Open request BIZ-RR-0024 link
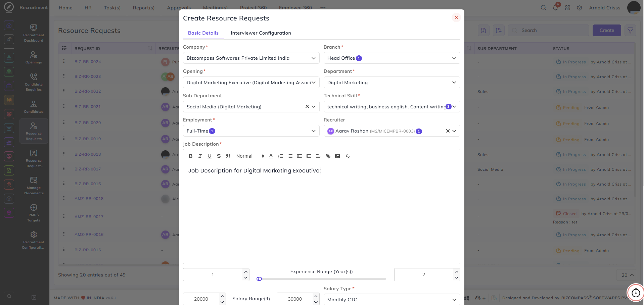 click(88, 62)
